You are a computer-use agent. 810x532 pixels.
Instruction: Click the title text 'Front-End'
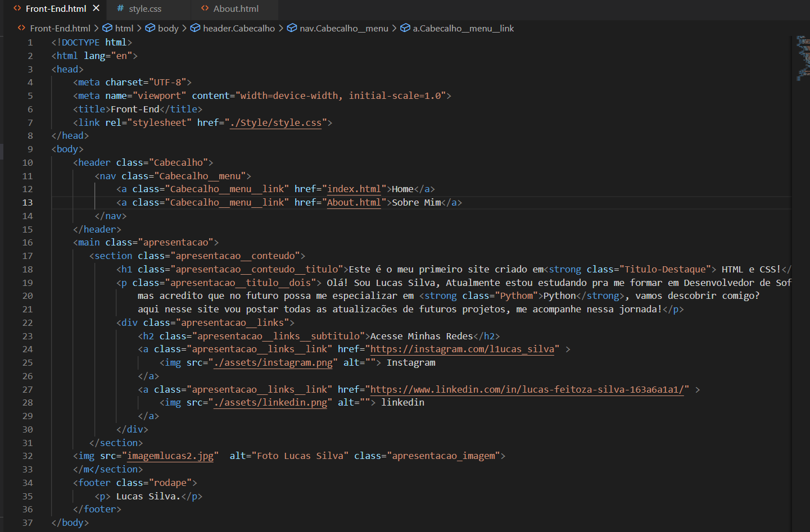135,109
